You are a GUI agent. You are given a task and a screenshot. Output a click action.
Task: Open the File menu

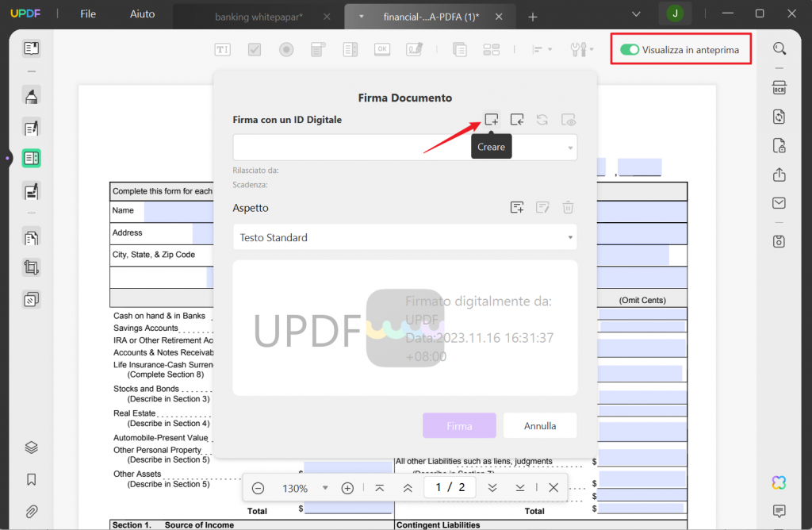coord(87,13)
